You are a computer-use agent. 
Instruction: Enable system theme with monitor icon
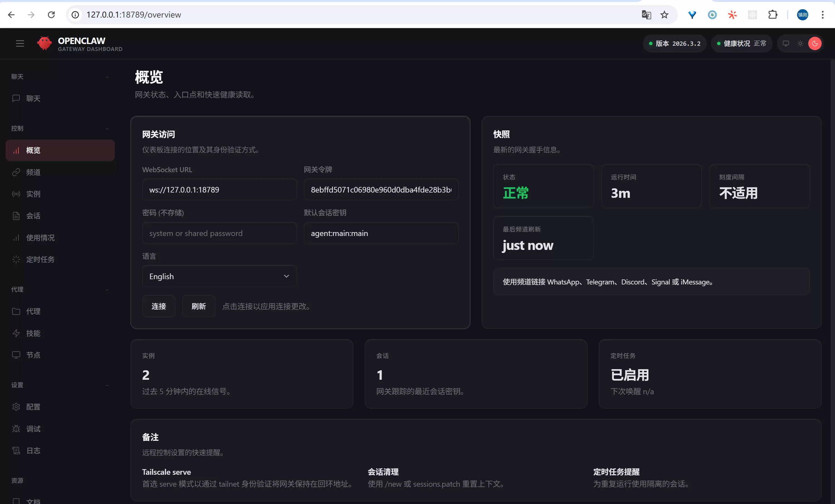point(786,43)
